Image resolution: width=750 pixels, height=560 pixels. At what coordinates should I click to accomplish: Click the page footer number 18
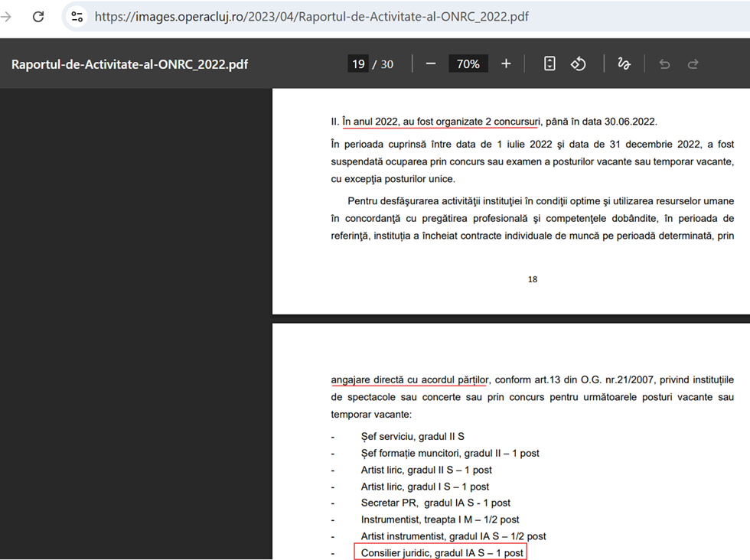[533, 279]
